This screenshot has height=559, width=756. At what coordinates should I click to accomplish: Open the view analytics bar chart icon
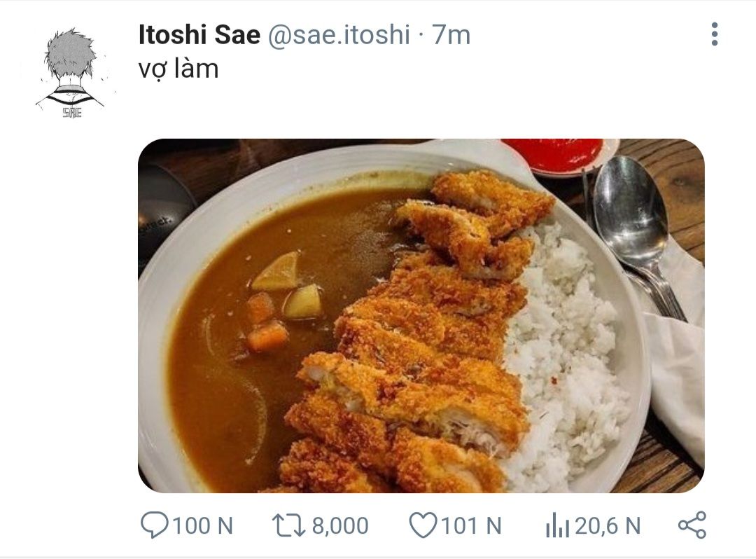(557, 525)
